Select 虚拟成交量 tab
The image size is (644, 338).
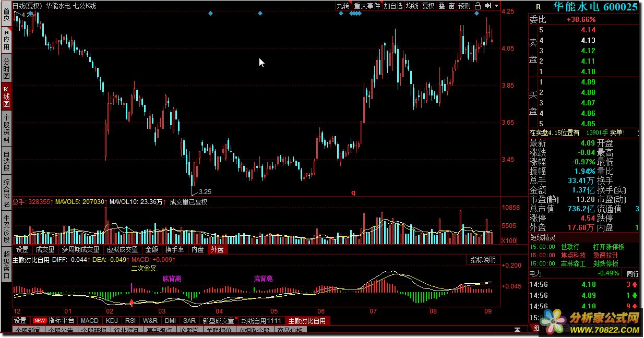pyautogui.click(x=123, y=249)
